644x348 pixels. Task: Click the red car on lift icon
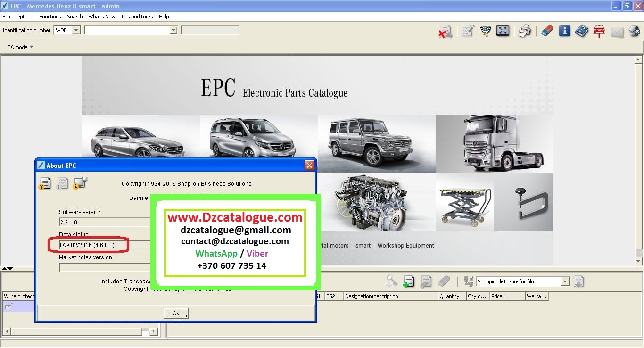pos(599,31)
